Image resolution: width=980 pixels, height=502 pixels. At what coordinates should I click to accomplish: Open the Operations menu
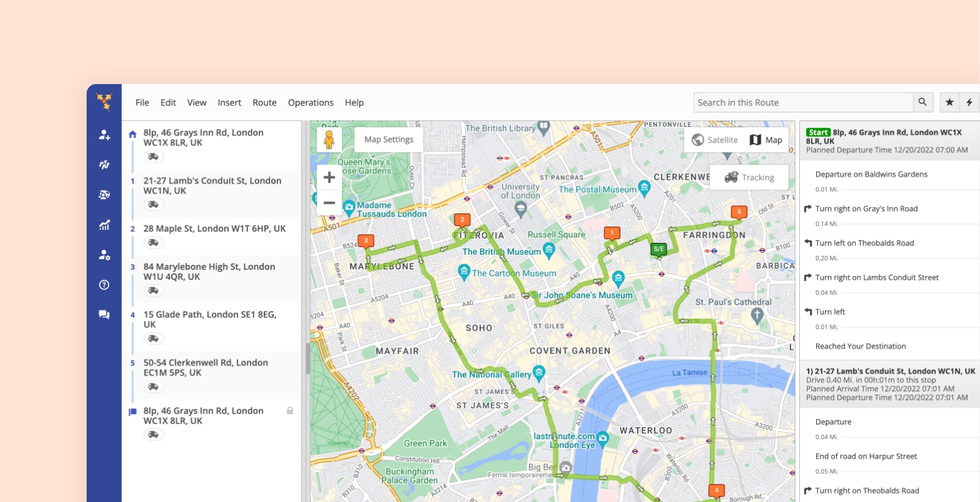[311, 102]
